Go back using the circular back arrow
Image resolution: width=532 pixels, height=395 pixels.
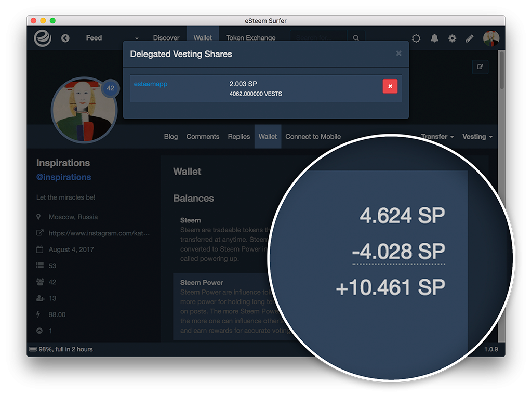(x=65, y=38)
